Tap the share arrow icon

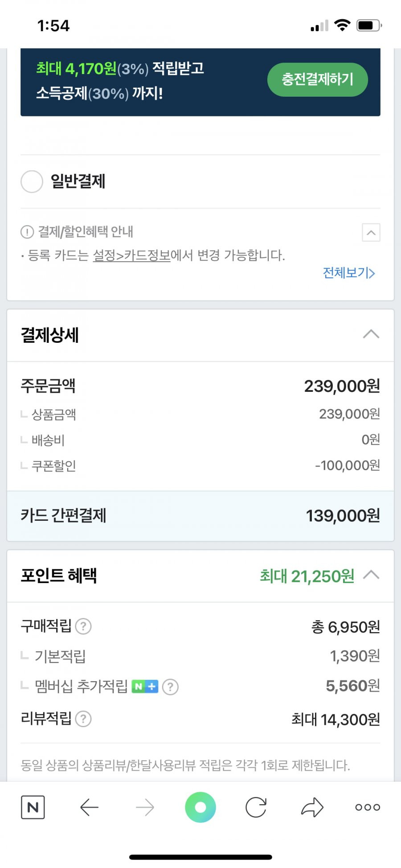pos(312,807)
